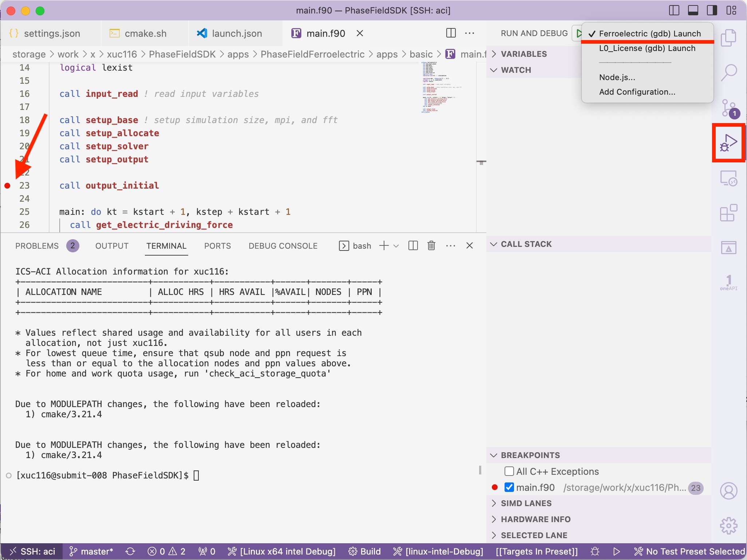Screen dimensions: 747x560
Task: Split the terminal using the split icon
Action: (413, 245)
